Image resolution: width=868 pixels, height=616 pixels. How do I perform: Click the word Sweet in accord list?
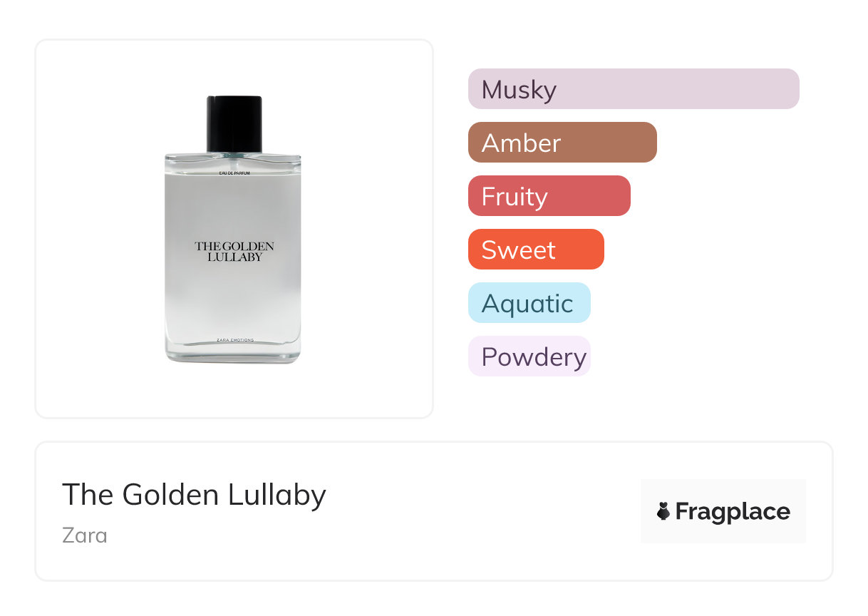[518, 250]
